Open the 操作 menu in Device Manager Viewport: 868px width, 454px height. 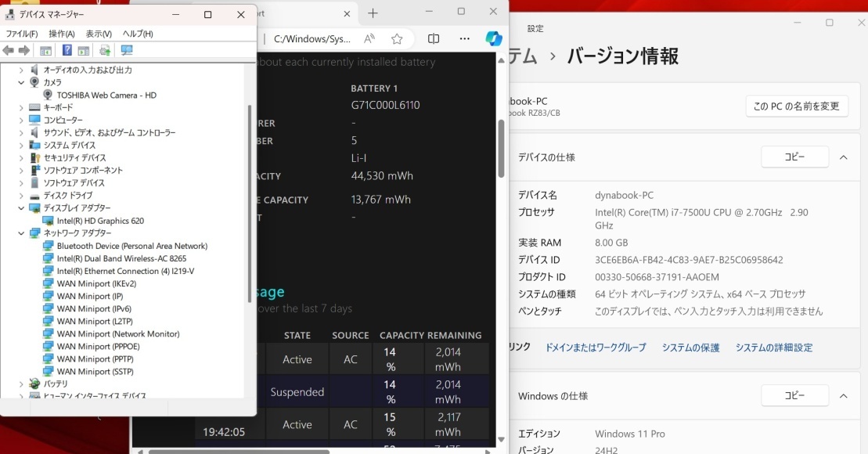[x=60, y=33]
